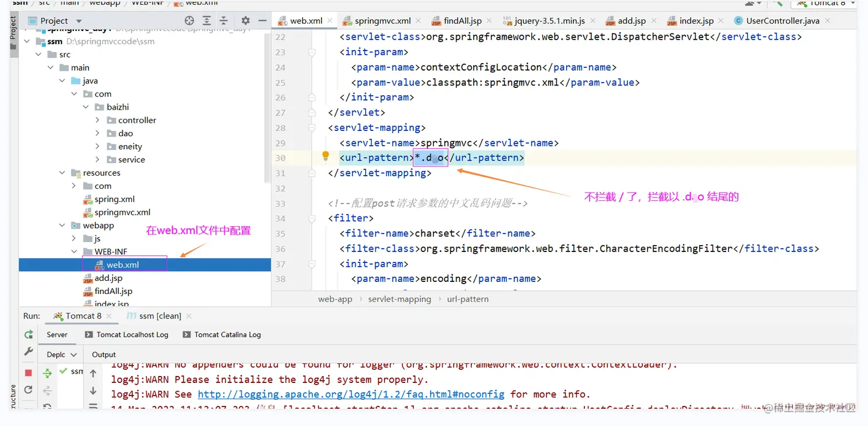
Task: Close the Tomcat 8 run tab
Action: tap(108, 316)
